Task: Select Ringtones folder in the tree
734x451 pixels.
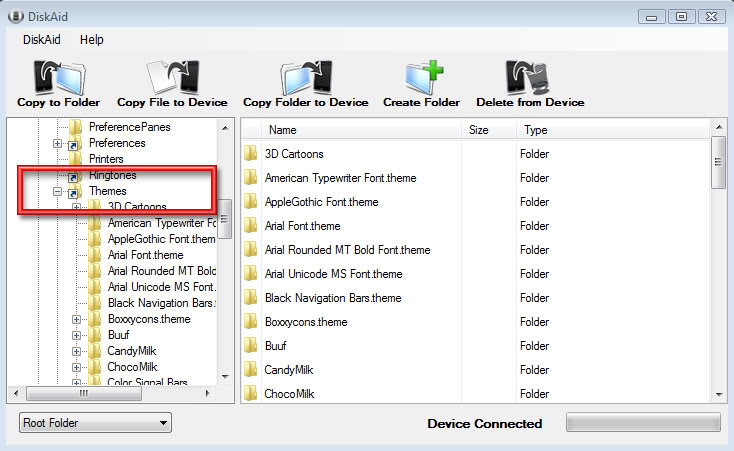Action: pos(113,175)
